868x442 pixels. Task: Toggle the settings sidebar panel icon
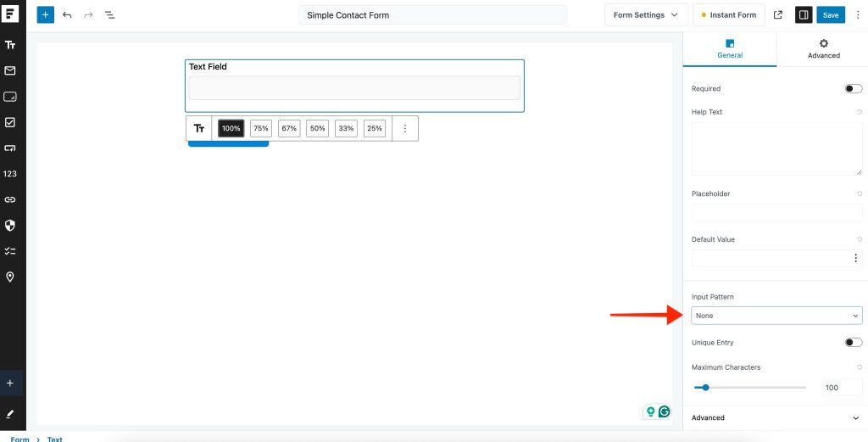pos(804,15)
